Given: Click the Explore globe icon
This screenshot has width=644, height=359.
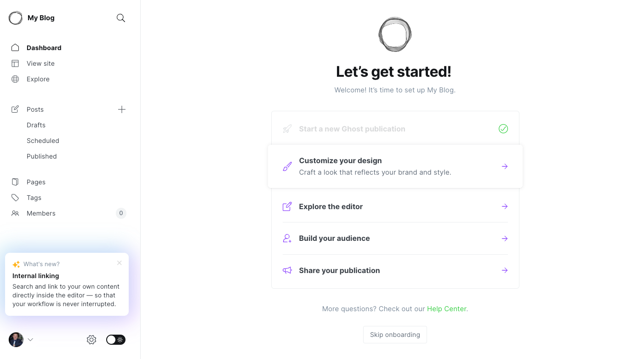Looking at the screenshot, I should (15, 79).
